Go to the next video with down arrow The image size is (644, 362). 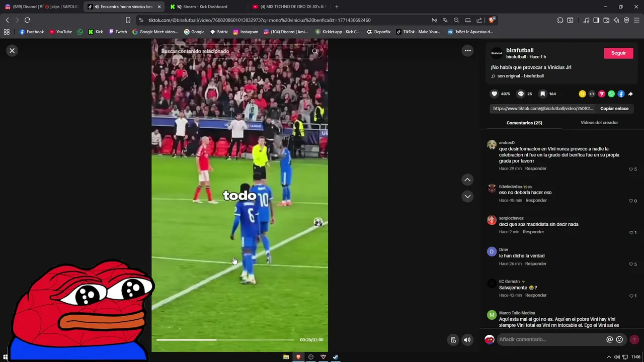click(x=467, y=196)
